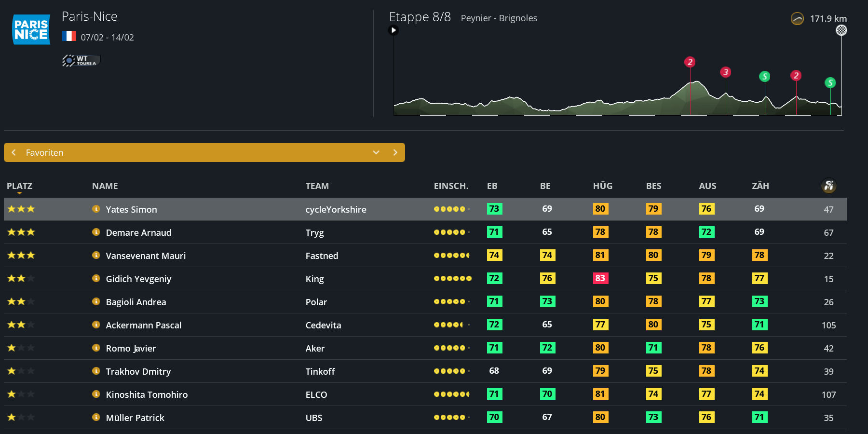Expand the Favoriten dropdown chevron
Screen dimensions: 868x434
pos(376,152)
